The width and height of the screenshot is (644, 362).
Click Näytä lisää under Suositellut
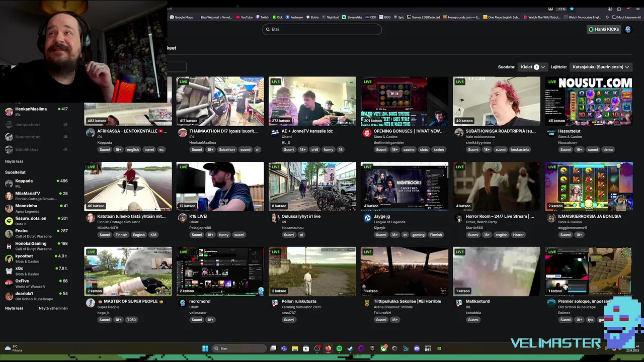pos(14,308)
